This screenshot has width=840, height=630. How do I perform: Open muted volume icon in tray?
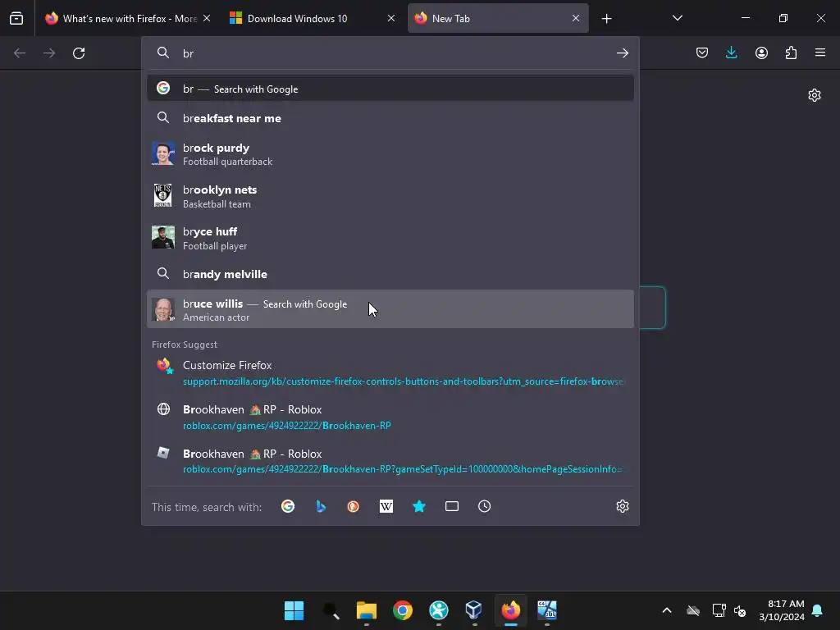[741, 610]
